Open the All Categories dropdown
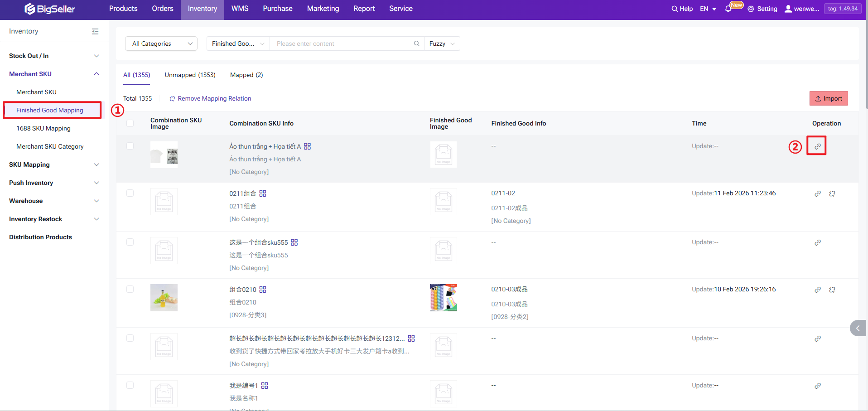This screenshot has height=411, width=868. pos(161,44)
